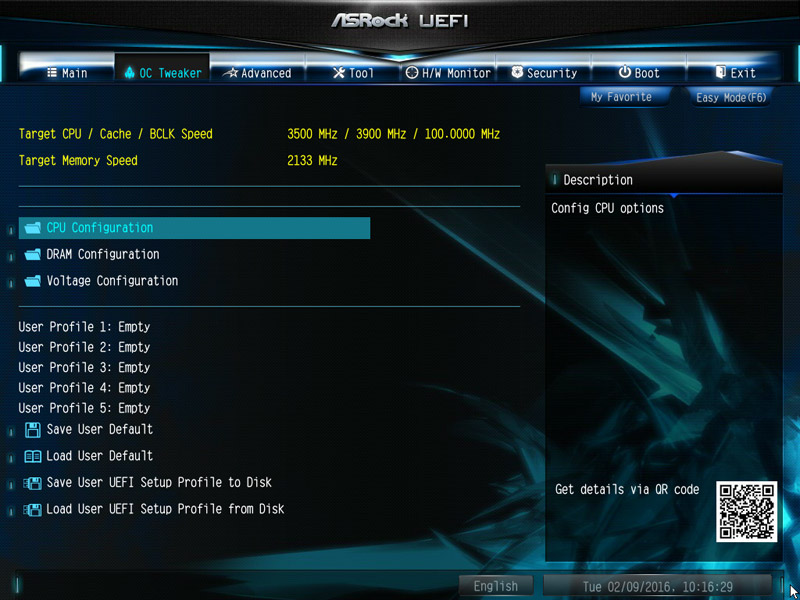This screenshot has width=800, height=600.
Task: Click User Profile 4: Empty
Action: click(84, 388)
